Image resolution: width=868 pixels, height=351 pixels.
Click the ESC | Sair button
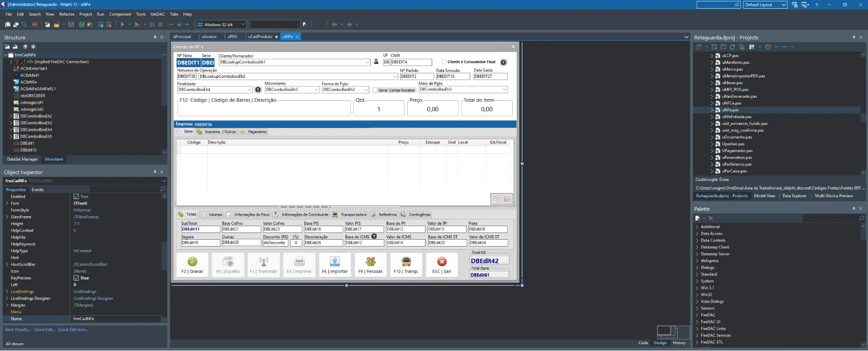click(442, 265)
